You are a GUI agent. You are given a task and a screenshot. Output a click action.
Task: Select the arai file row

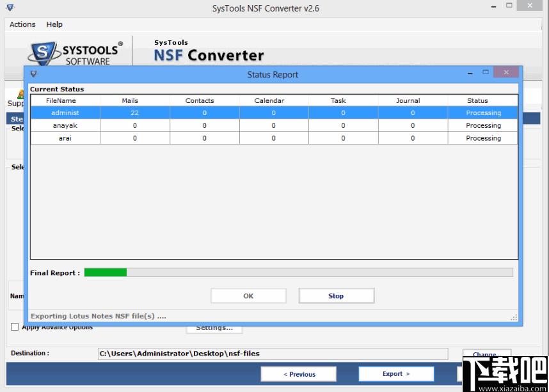coord(274,138)
